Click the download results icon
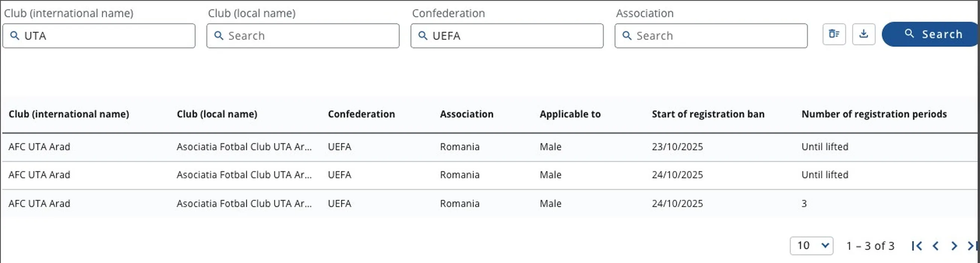 (x=863, y=34)
